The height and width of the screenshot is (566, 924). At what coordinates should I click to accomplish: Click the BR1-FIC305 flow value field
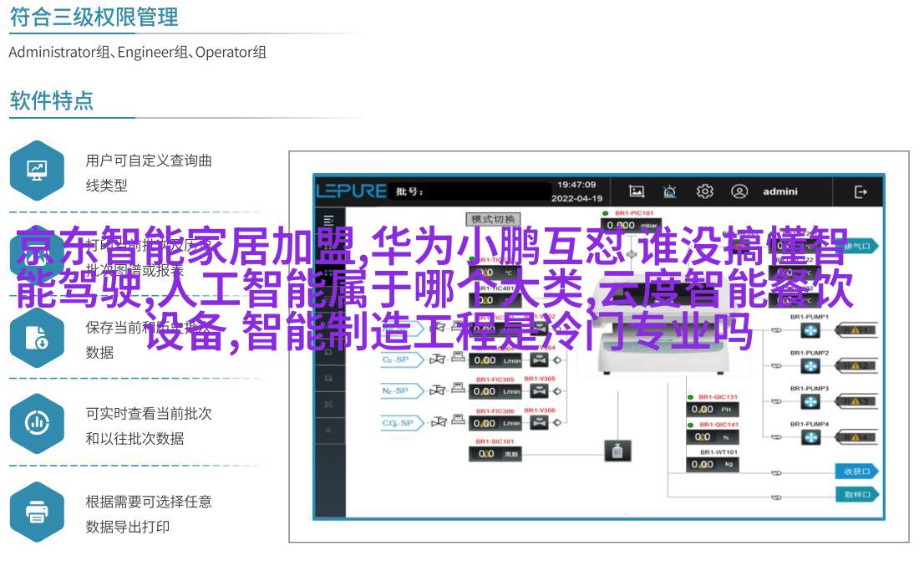coord(495,391)
